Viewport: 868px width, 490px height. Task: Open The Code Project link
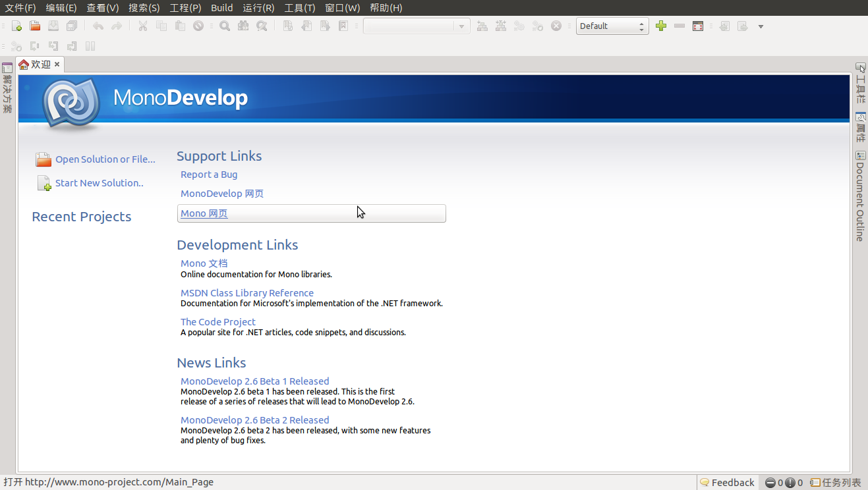pos(218,322)
